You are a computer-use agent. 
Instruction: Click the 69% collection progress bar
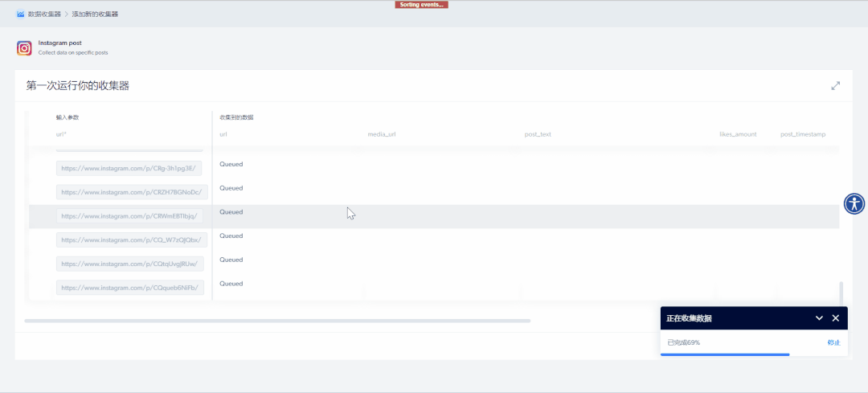(x=753, y=354)
